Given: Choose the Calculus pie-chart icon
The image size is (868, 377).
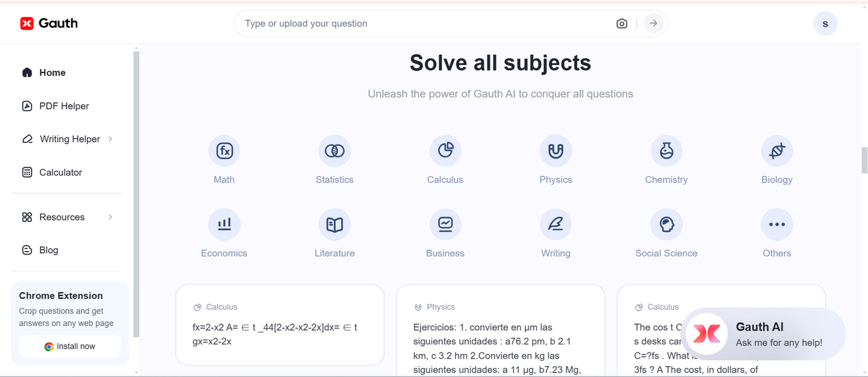Looking at the screenshot, I should [x=446, y=151].
